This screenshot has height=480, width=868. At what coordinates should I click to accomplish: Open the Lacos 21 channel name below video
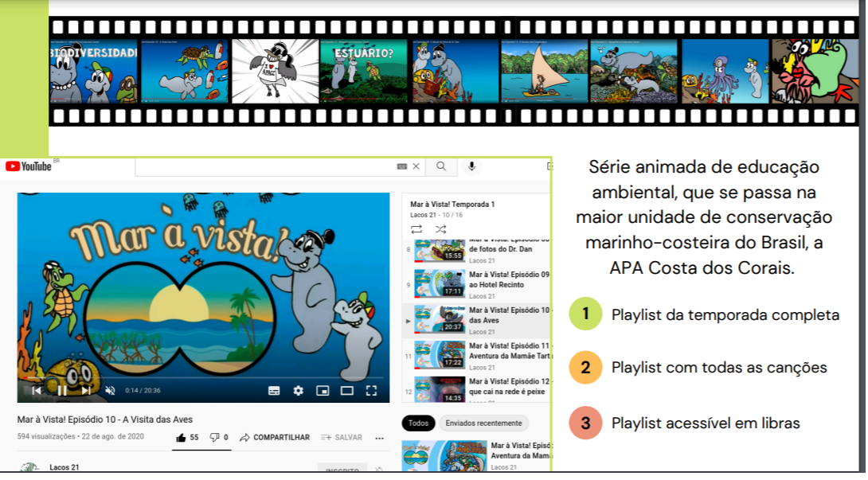(65, 467)
